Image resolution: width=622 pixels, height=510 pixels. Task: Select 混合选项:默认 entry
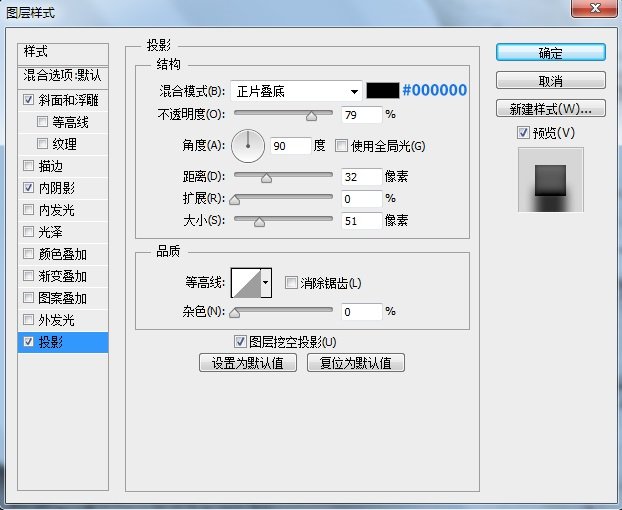click(63, 77)
